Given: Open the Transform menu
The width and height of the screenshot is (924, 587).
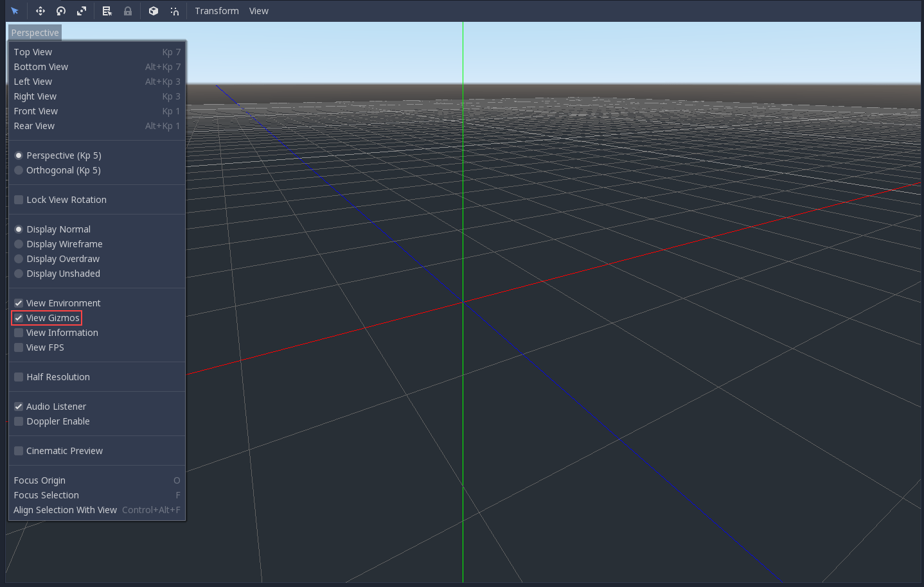Looking at the screenshot, I should tap(217, 11).
